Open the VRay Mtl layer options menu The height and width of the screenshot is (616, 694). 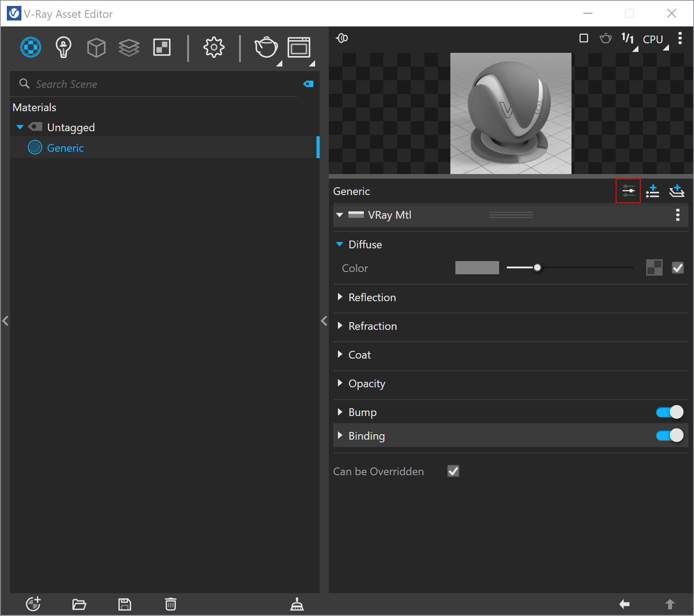click(x=678, y=215)
